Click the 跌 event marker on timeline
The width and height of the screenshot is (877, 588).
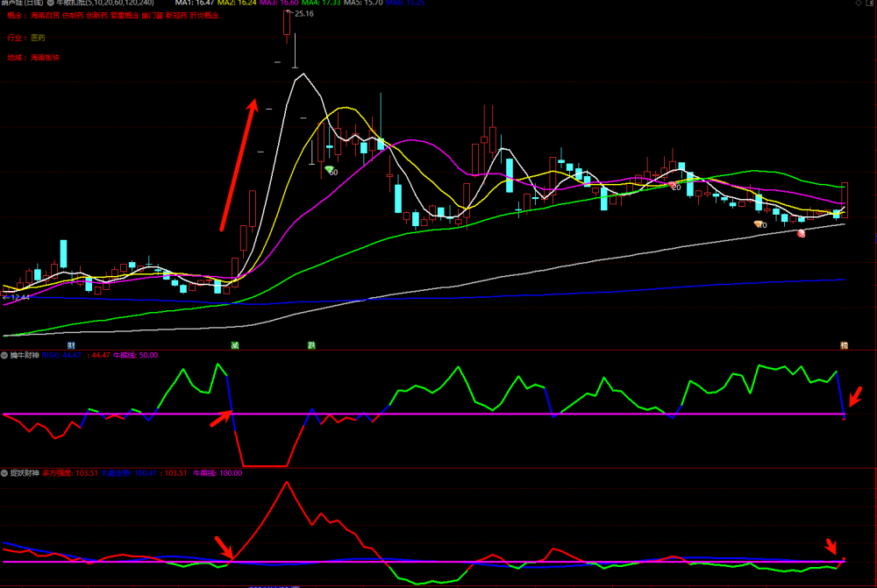(x=311, y=345)
